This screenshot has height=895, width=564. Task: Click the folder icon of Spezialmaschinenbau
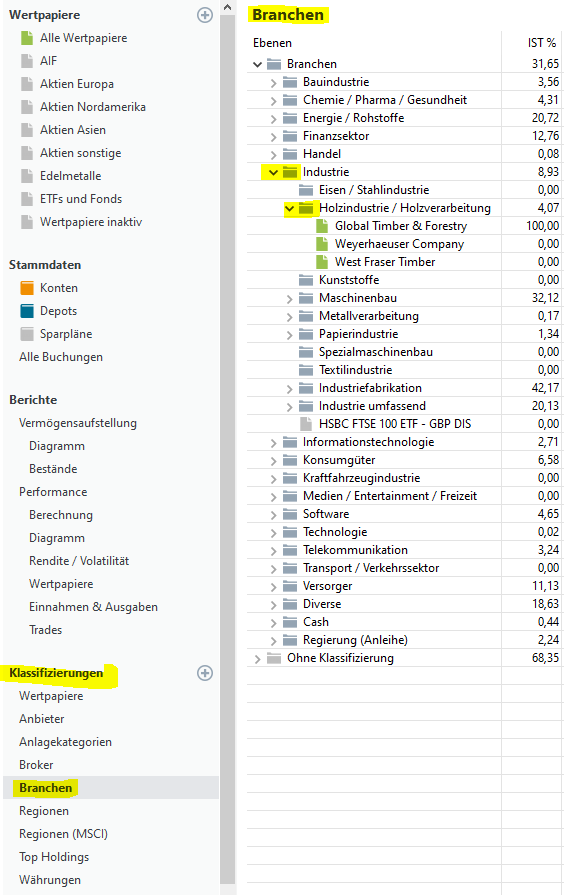tap(306, 352)
